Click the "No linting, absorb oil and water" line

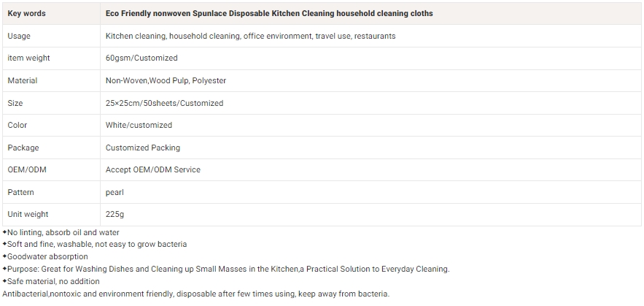click(63, 232)
